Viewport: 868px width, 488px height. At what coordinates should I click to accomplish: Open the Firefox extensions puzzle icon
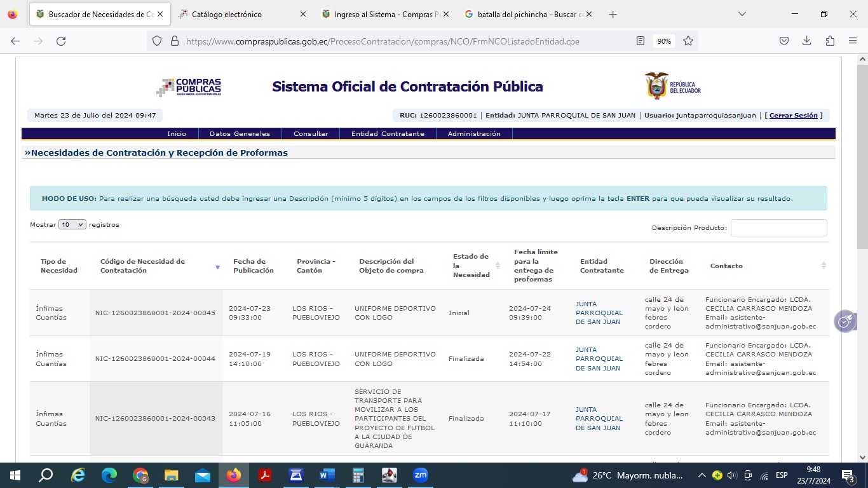(830, 41)
